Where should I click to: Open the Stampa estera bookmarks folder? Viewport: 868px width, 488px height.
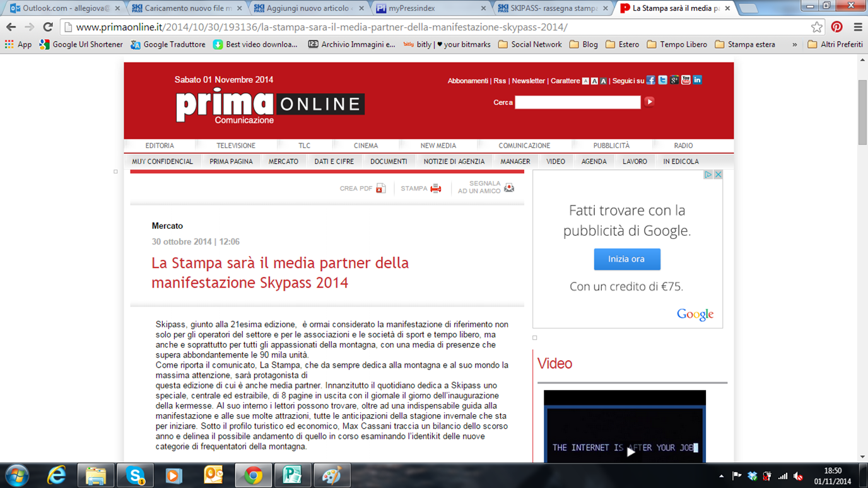745,45
